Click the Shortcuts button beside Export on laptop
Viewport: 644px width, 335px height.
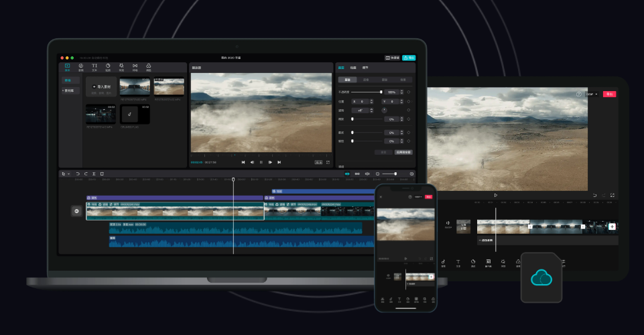(393, 58)
